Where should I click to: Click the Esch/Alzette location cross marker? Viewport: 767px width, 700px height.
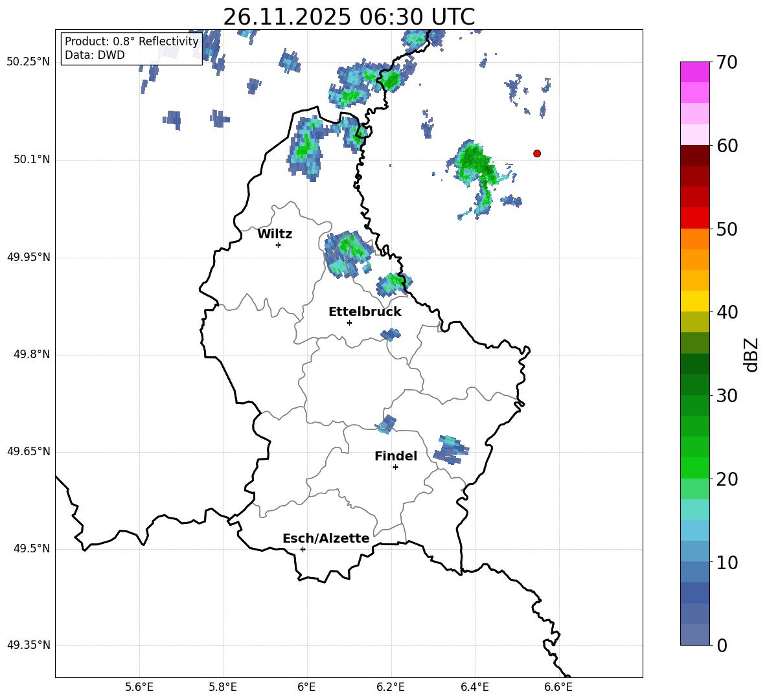pos(303,549)
